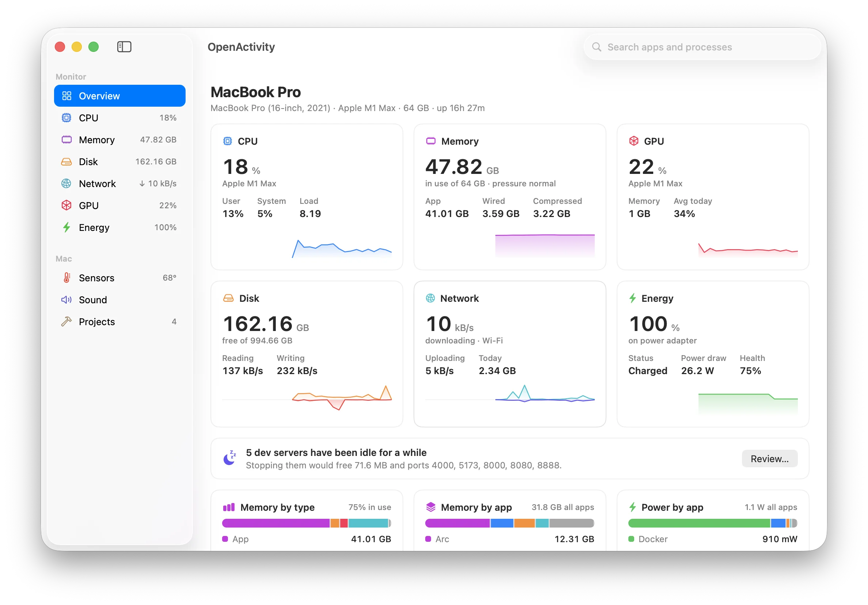This screenshot has width=868, height=605.
Task: Click the Network globe icon in sidebar
Action: 66,183
